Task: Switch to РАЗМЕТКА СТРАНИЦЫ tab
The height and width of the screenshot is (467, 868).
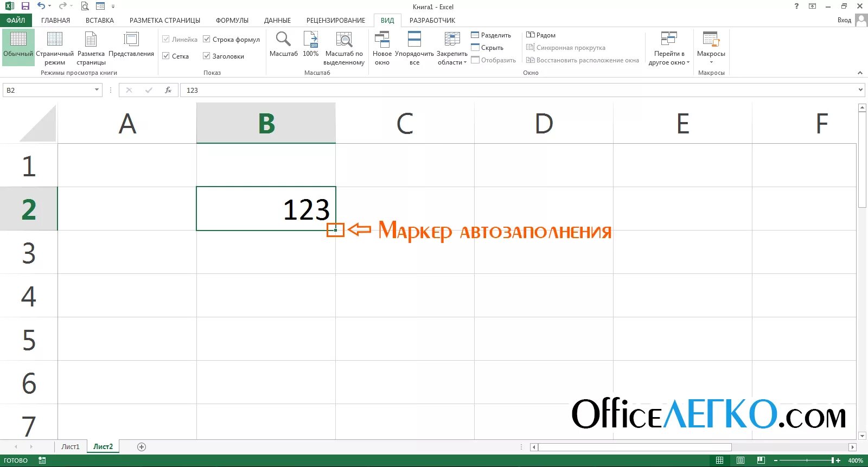Action: pos(165,20)
